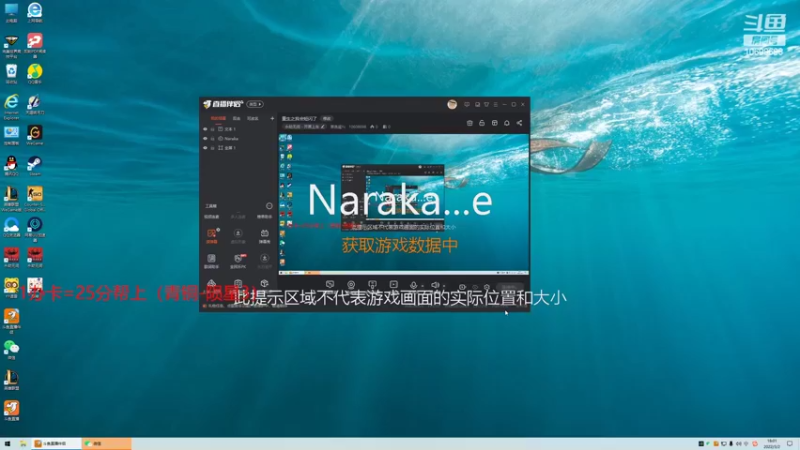Viewport: 800px width, 450px height.
Task: Edit the stream category with pencil icon
Action: tap(322, 127)
